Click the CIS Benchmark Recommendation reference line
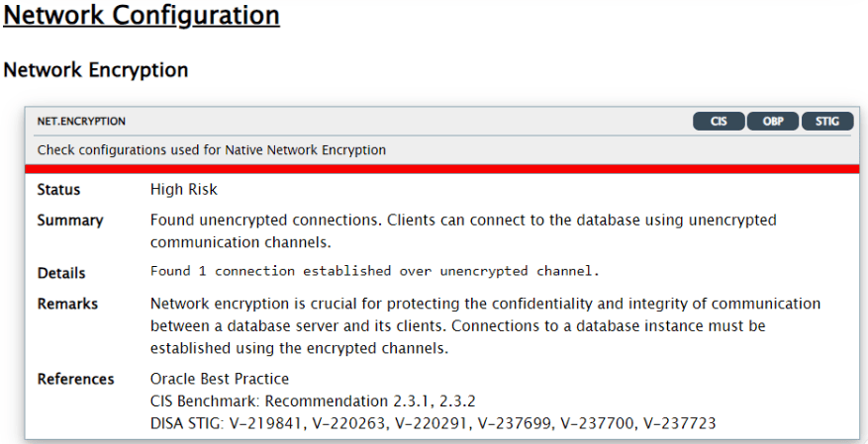 (x=313, y=400)
